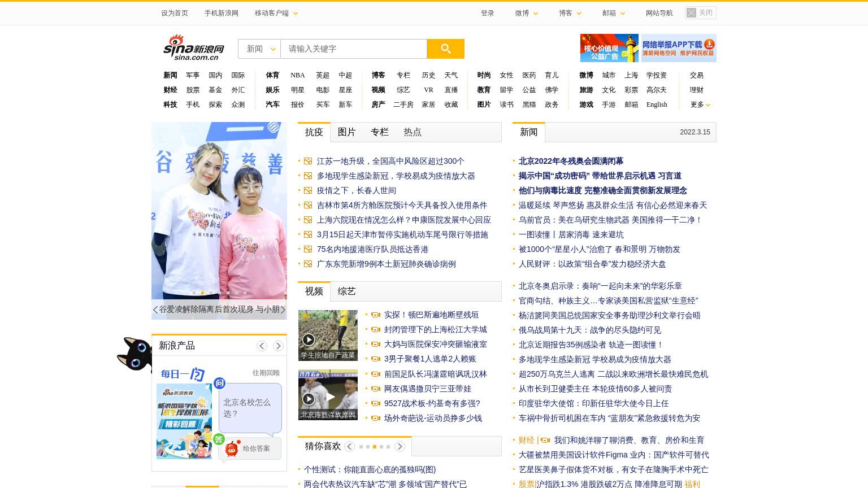Switch to the 抗疫 tab

coord(314,132)
